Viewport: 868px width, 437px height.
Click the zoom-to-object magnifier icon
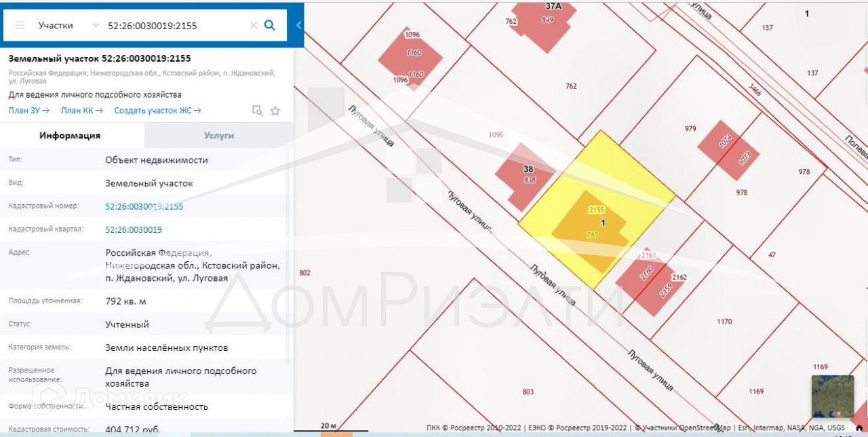click(257, 111)
